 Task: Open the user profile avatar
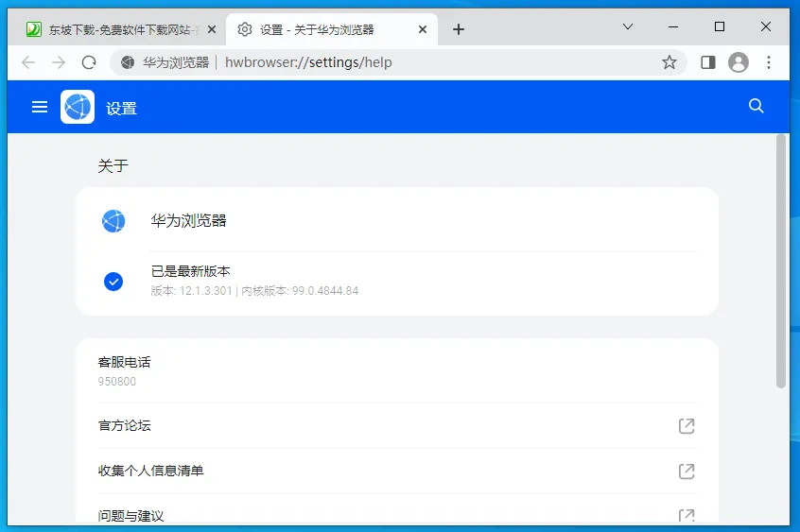point(739,62)
